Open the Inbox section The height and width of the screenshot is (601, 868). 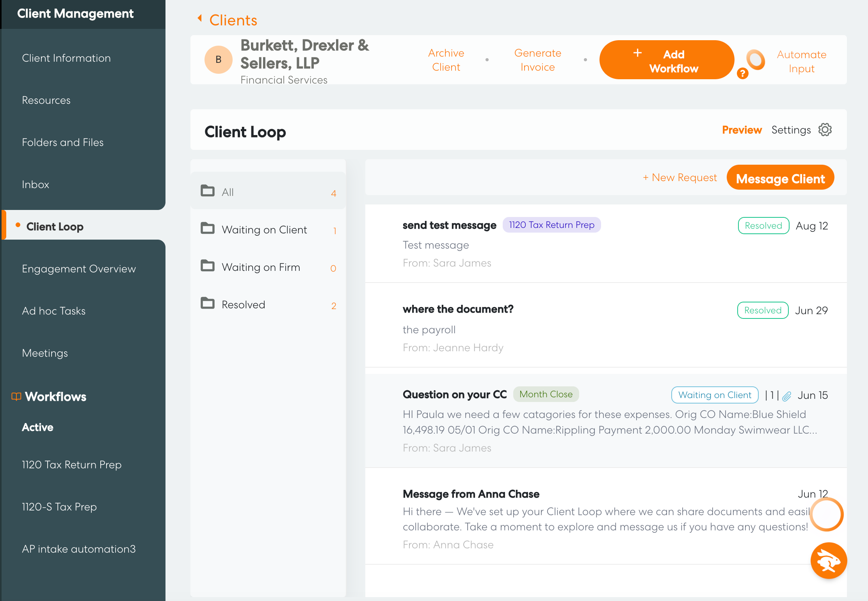(35, 185)
